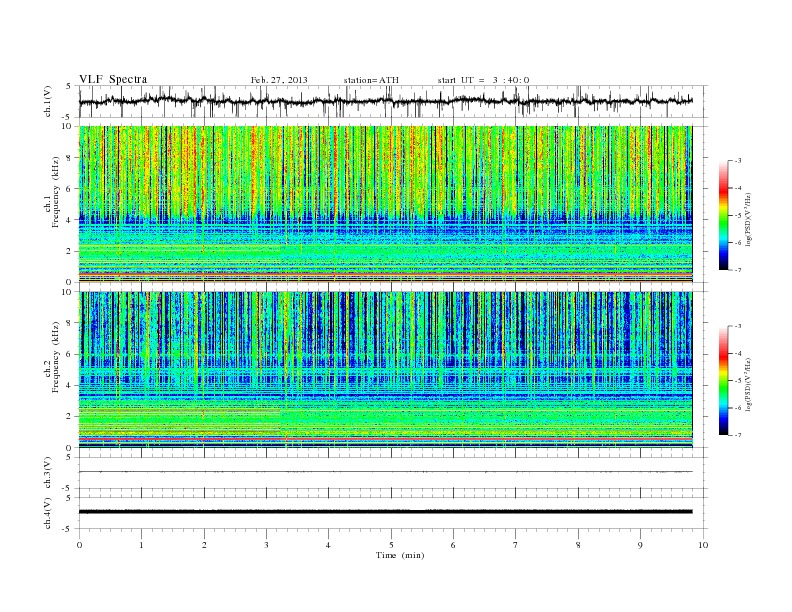Click the "ch.3(V)" axis label
Viewport: 792px width, 612px height.
coord(47,473)
